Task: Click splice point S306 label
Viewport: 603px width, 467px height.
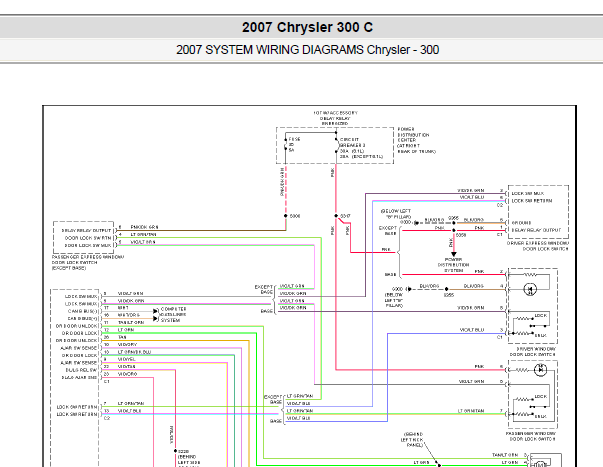Action: 295,216
